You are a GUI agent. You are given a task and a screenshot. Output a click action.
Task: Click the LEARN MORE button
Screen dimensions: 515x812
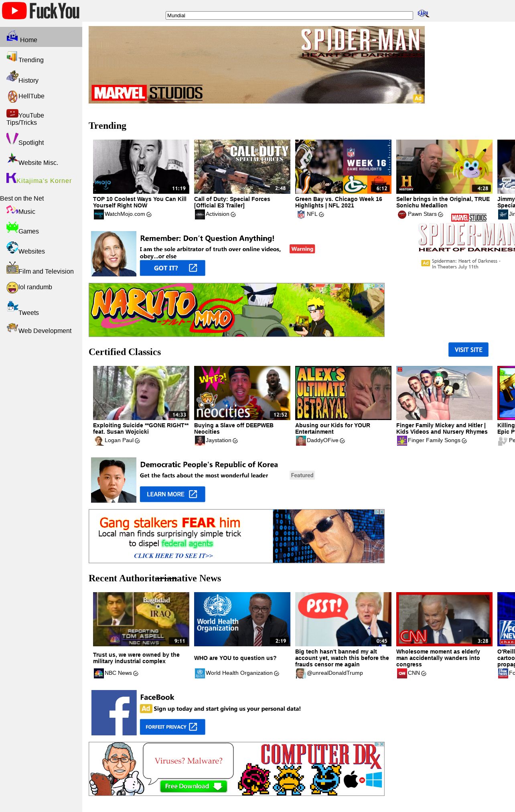pos(172,494)
